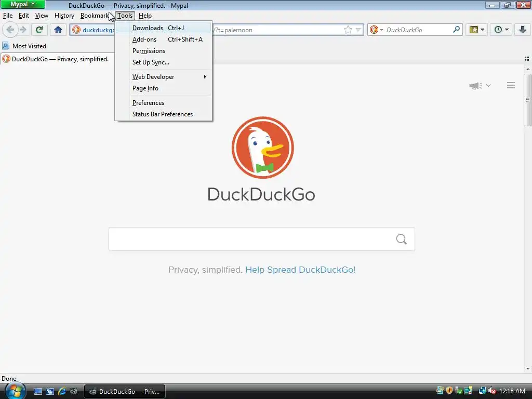Open the DuckDuckGo hamburger menu
Screen dimensions: 532x399
[x=511, y=86]
